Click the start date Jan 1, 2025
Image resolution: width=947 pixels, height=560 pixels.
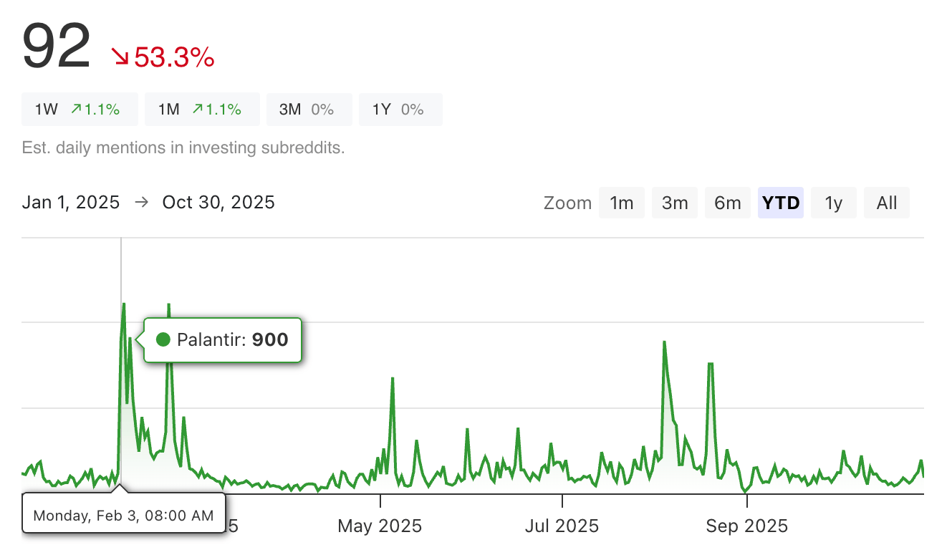(x=71, y=202)
